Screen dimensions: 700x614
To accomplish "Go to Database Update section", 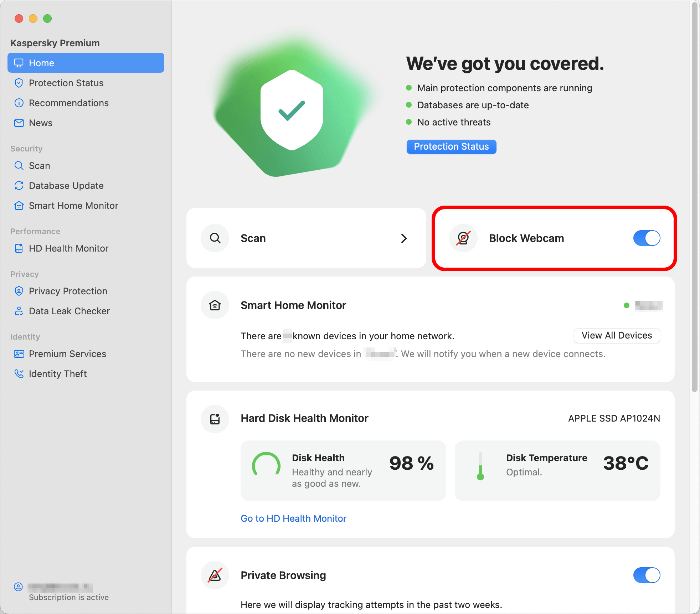I will click(86, 186).
